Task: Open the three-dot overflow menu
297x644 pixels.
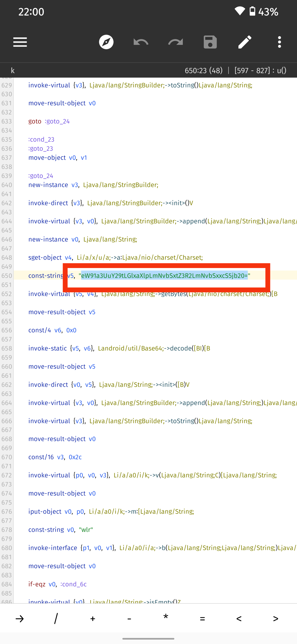Action: coord(279,42)
